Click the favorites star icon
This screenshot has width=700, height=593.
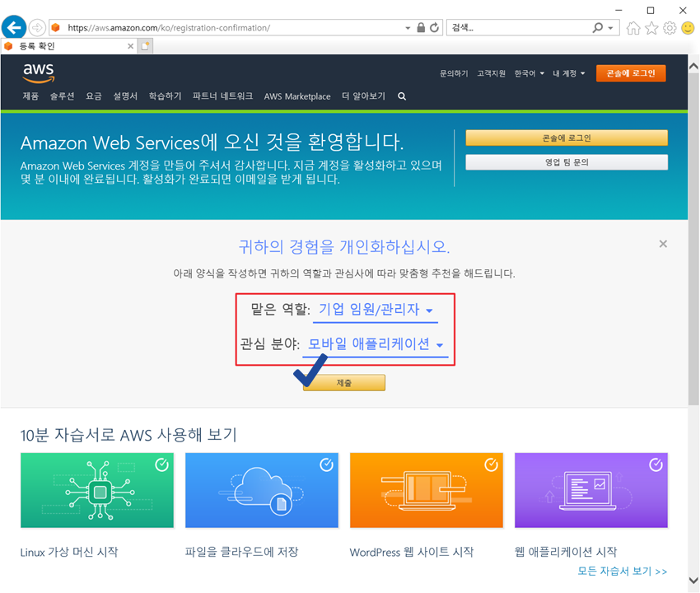pos(651,28)
